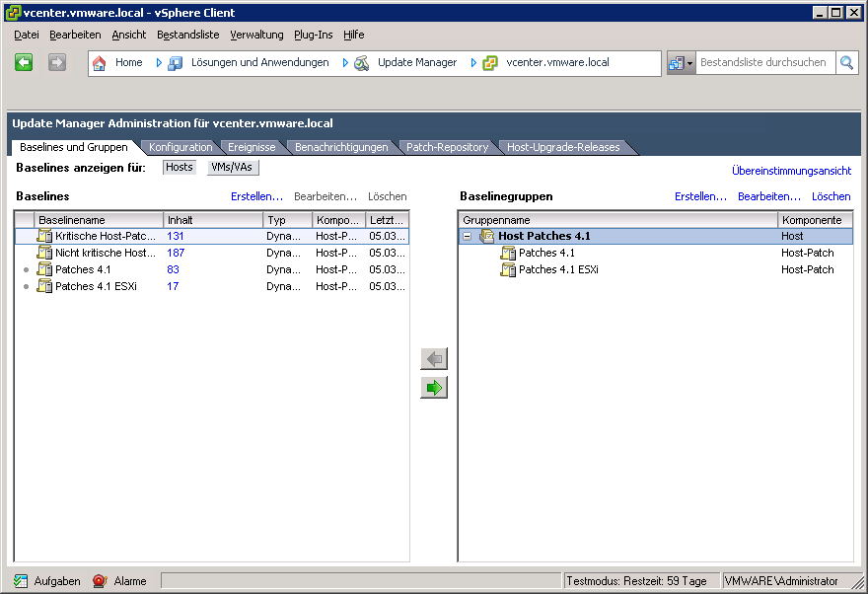This screenshot has height=594, width=868.
Task: Open the Verwaltung menu
Action: point(256,35)
